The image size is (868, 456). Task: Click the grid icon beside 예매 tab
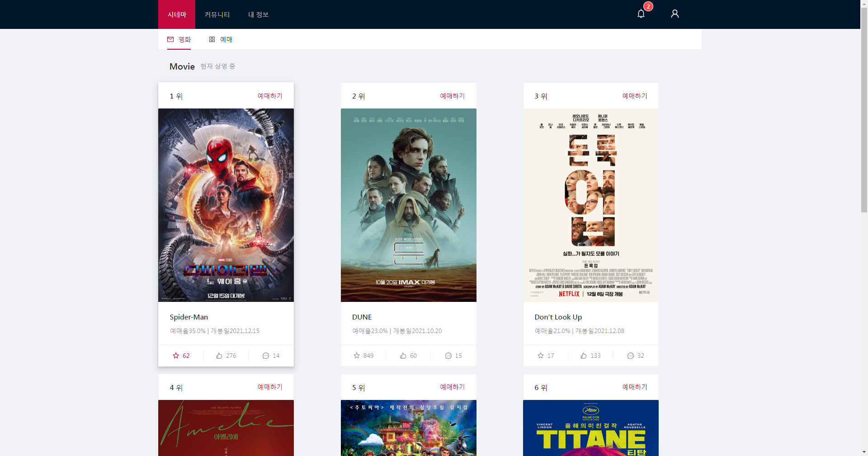(212, 39)
